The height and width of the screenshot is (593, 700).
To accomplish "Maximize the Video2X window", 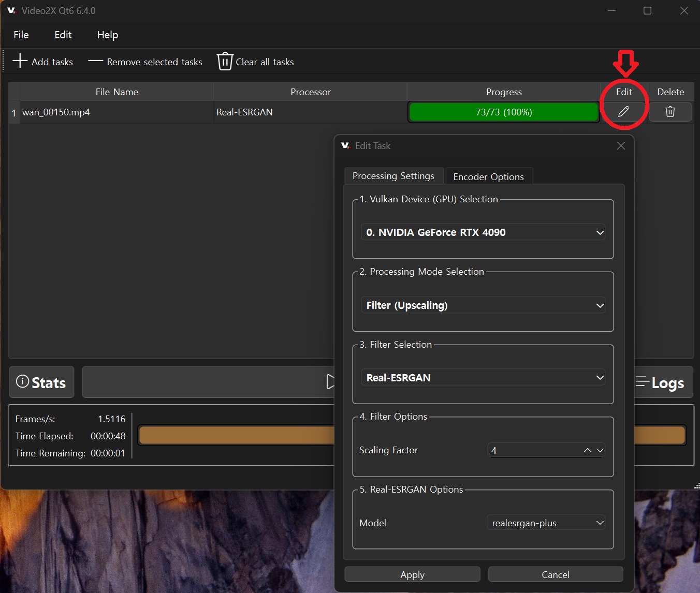I will pos(647,11).
